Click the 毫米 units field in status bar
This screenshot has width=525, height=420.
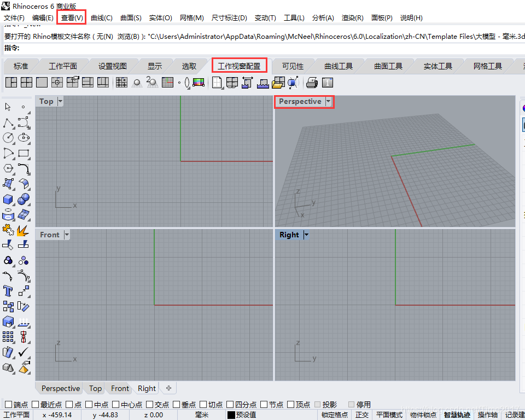coord(202,415)
